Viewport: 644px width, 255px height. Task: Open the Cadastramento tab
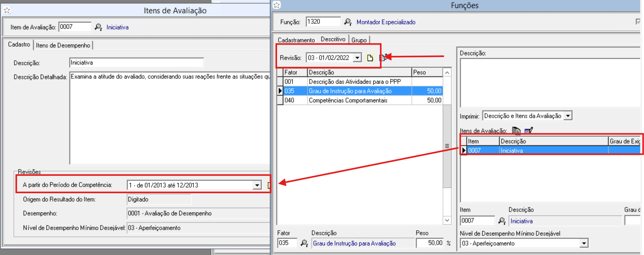tap(296, 40)
